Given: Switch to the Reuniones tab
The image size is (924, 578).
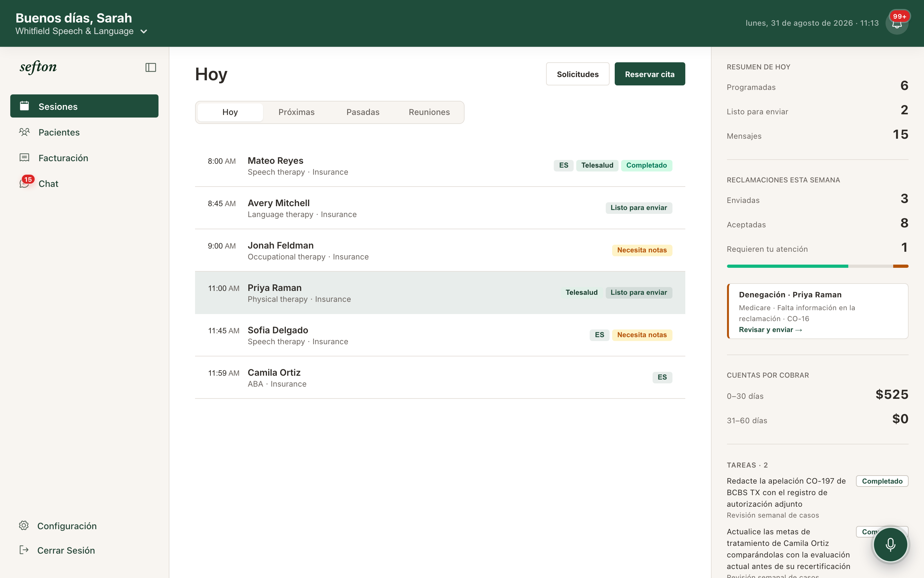Looking at the screenshot, I should pyautogui.click(x=429, y=112).
